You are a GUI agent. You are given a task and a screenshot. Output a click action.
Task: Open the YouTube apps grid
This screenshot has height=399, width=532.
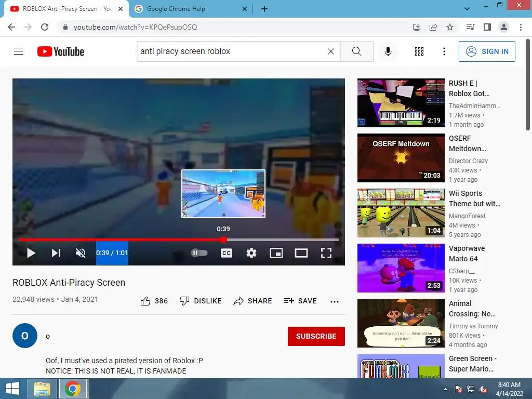pos(419,51)
